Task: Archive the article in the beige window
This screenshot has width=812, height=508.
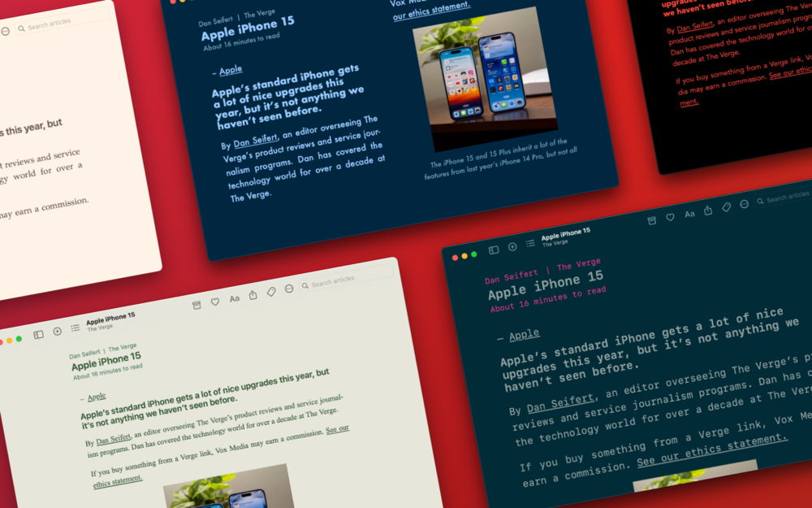Action: pos(197,306)
